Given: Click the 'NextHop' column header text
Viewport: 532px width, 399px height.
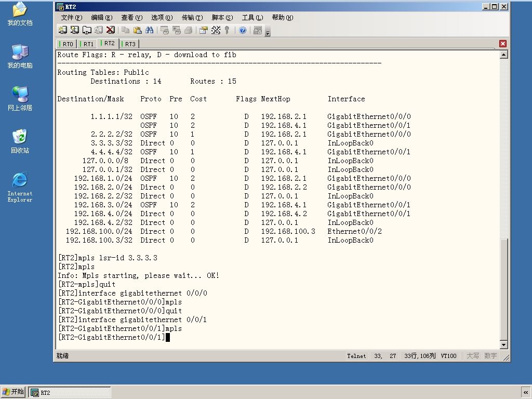Looking at the screenshot, I should tap(275, 99).
